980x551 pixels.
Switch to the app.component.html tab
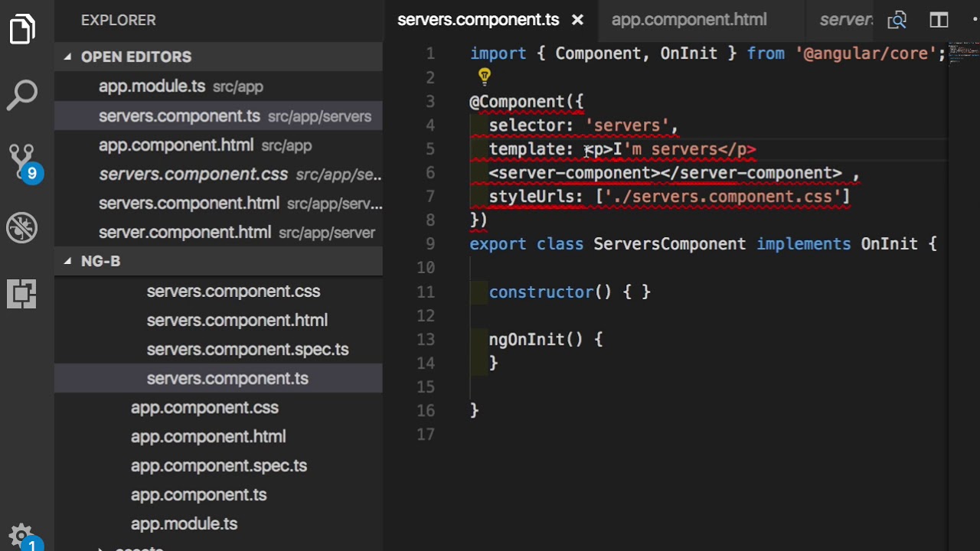click(x=689, y=20)
